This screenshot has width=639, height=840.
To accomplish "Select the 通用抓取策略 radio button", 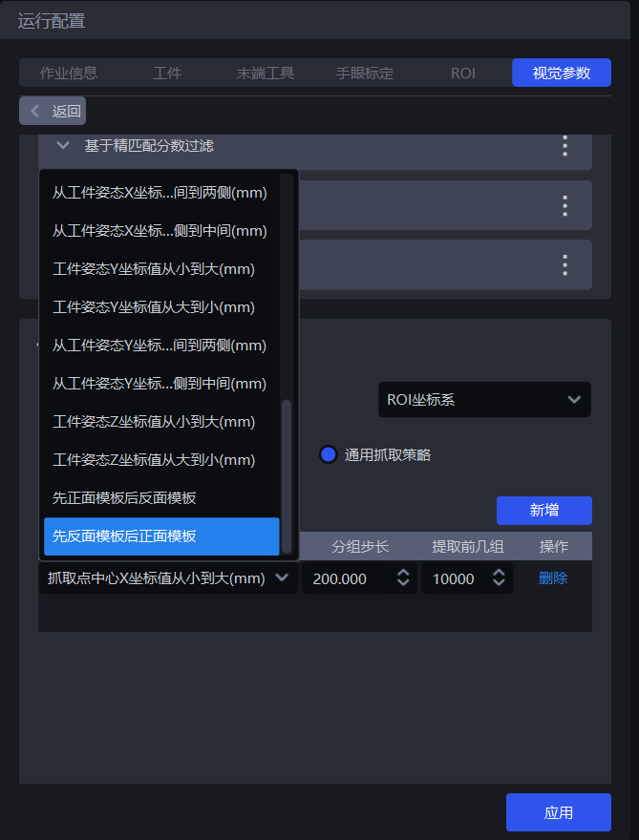I will click(x=328, y=455).
